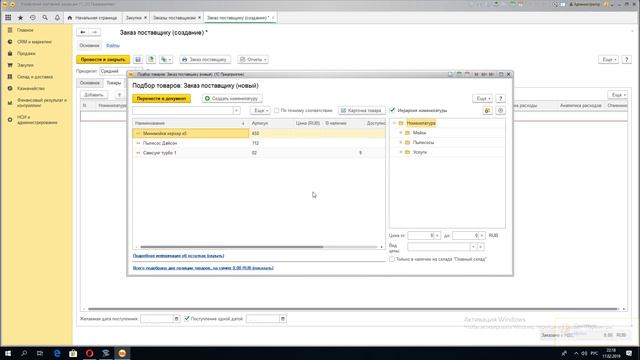Click the Провести и закрыть button

[103, 60]
